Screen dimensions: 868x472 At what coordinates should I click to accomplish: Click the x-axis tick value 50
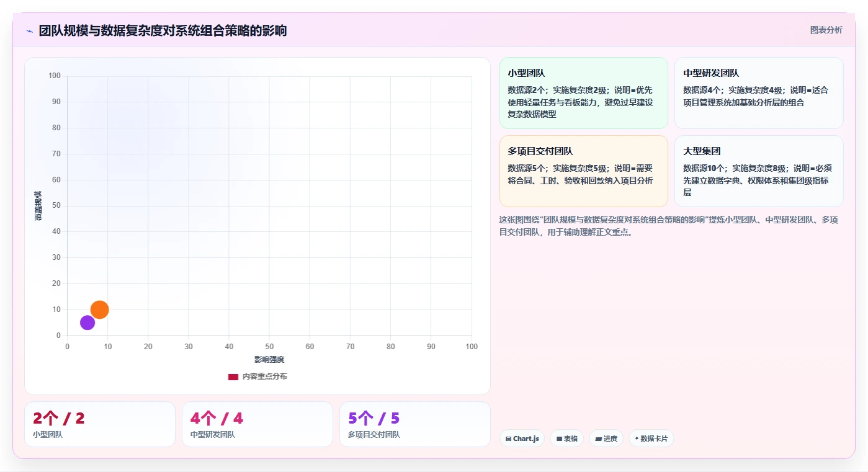[269, 347]
